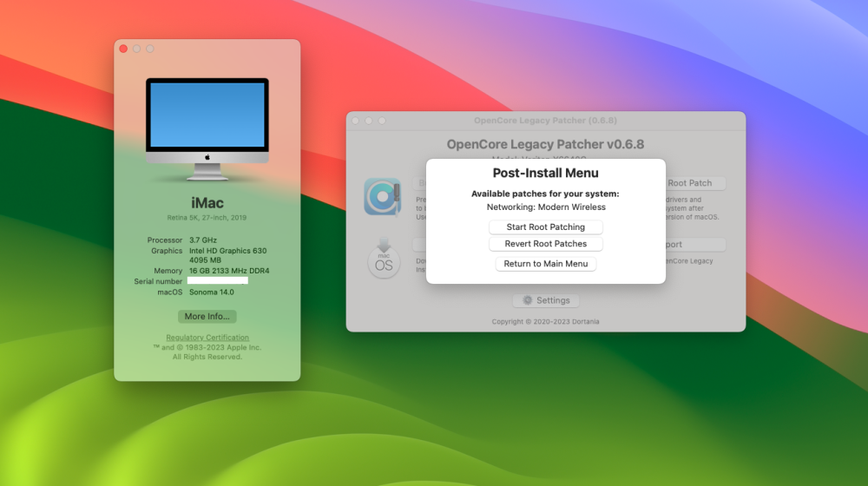Open Settings in OpenCore Legacy Patcher
The height and width of the screenshot is (486, 868).
pyautogui.click(x=546, y=300)
